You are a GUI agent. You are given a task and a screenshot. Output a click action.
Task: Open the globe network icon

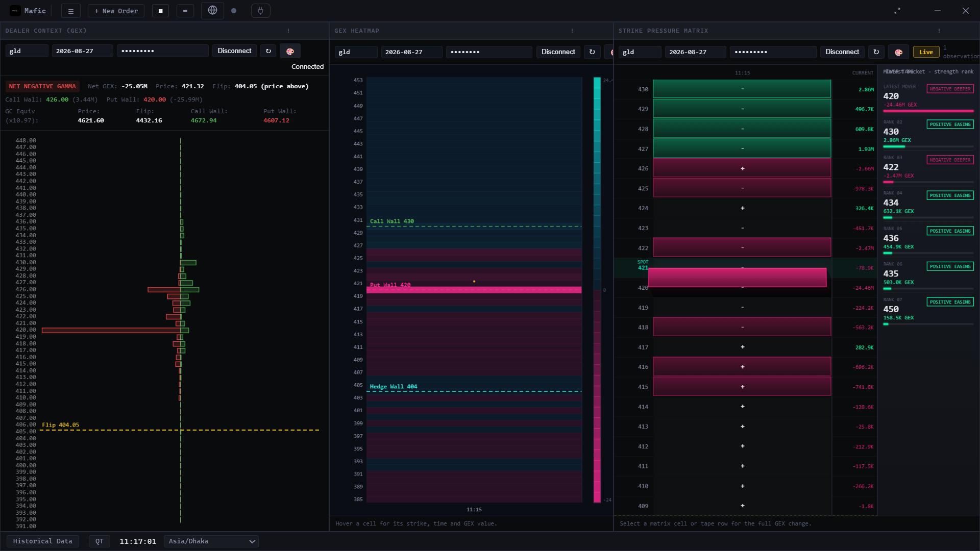[212, 10]
